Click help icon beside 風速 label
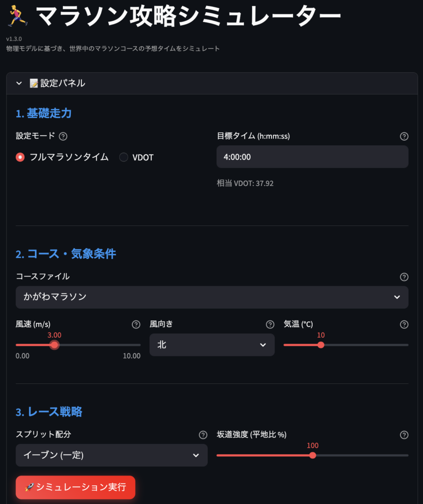The width and height of the screenshot is (423, 504). pyautogui.click(x=136, y=324)
